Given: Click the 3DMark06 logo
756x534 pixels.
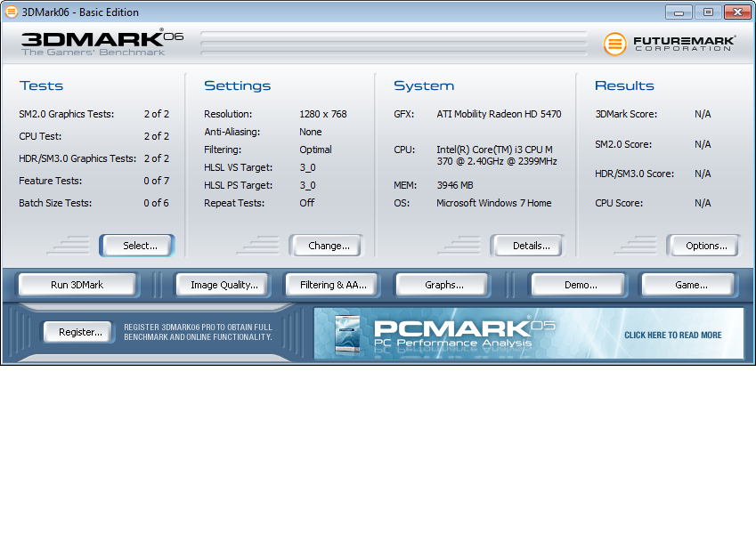Looking at the screenshot, I should 102,43.
